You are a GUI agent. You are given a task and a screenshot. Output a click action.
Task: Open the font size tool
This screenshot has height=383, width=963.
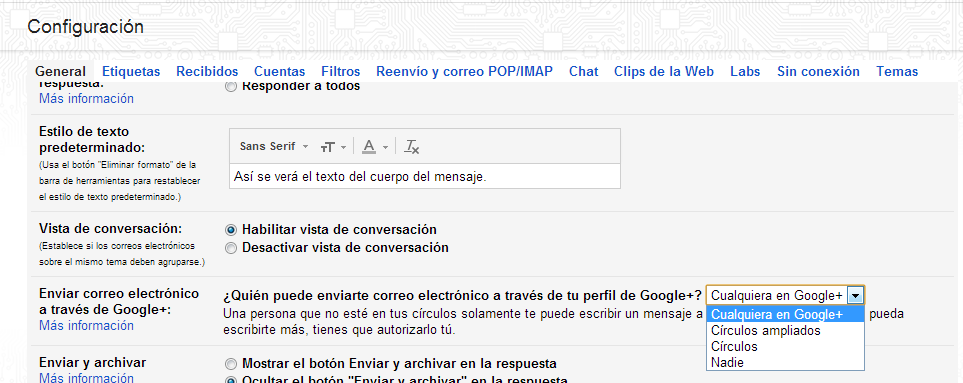pos(327,147)
